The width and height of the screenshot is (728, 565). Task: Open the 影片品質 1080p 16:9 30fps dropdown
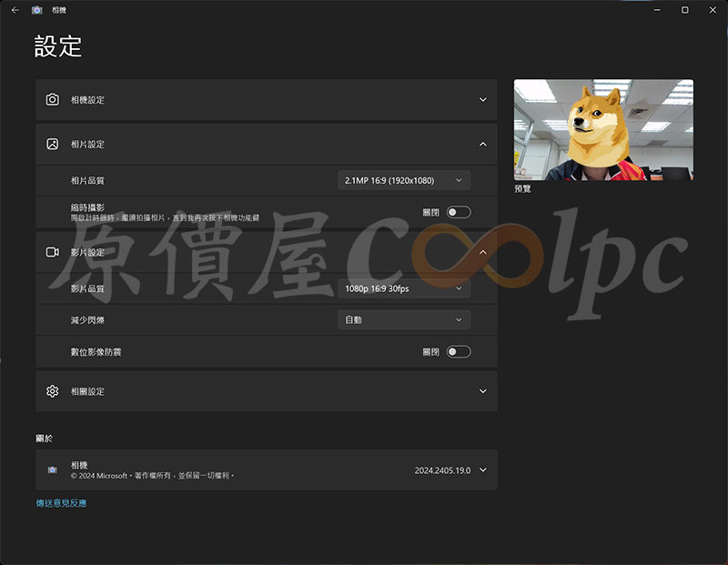404,288
